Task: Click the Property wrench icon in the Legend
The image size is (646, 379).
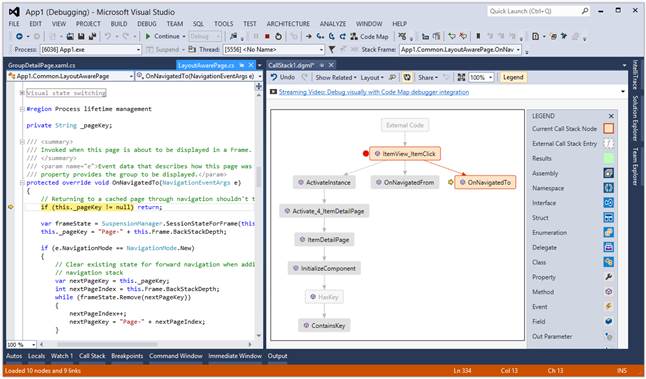Action: coord(608,277)
